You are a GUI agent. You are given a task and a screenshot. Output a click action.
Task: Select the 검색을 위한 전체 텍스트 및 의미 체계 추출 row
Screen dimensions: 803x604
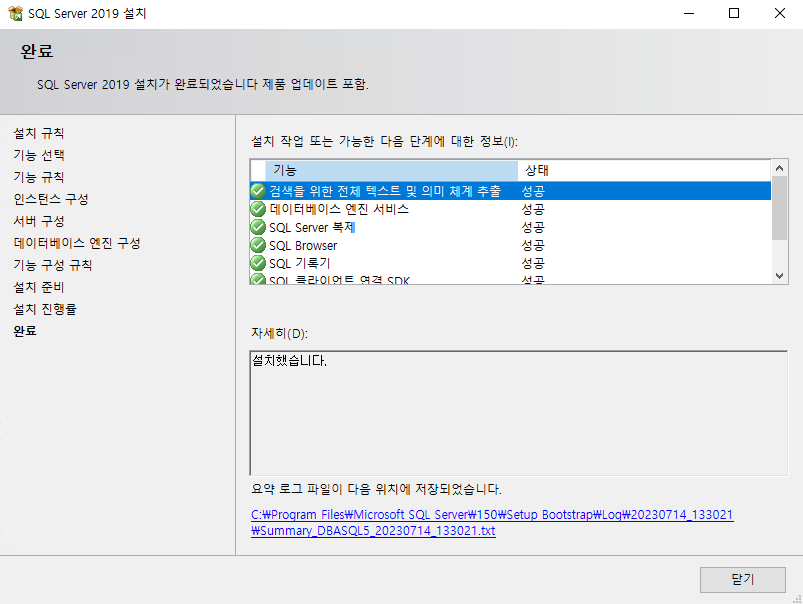click(511, 191)
